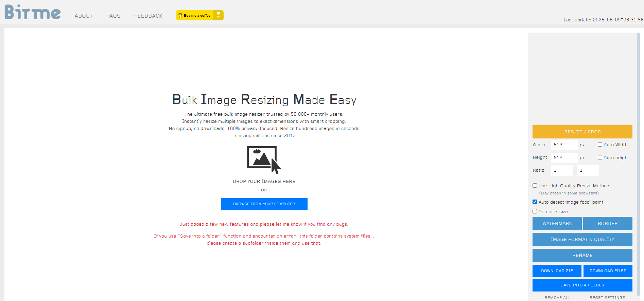Click the coffee cup icon
Viewport: 644px width, 301px height.
(180, 16)
